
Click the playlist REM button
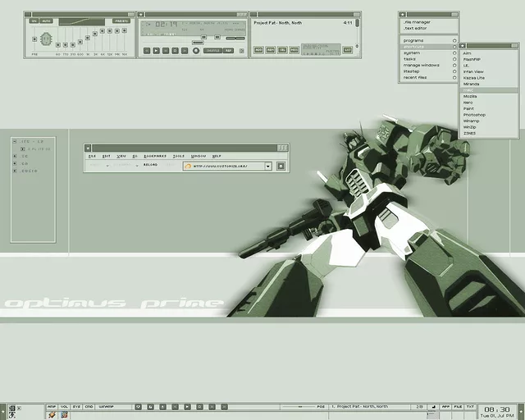[x=270, y=50]
